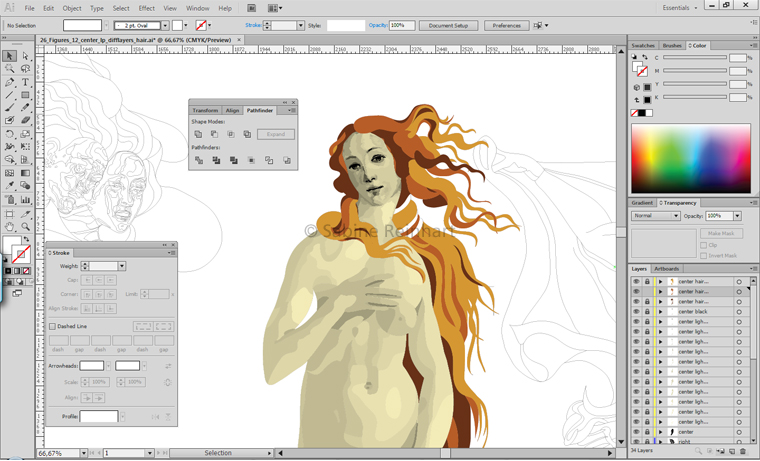
Task: Select the Type tool
Action: pos(25,82)
